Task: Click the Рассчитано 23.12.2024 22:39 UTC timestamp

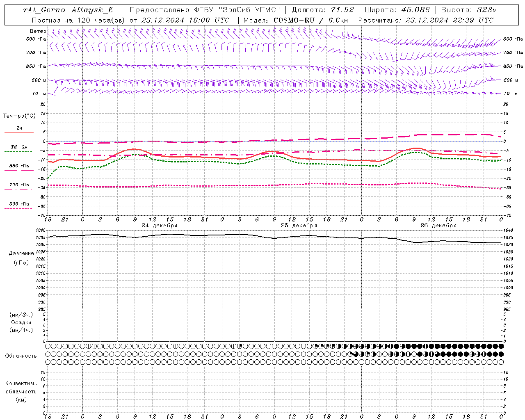Action: (x=426, y=20)
